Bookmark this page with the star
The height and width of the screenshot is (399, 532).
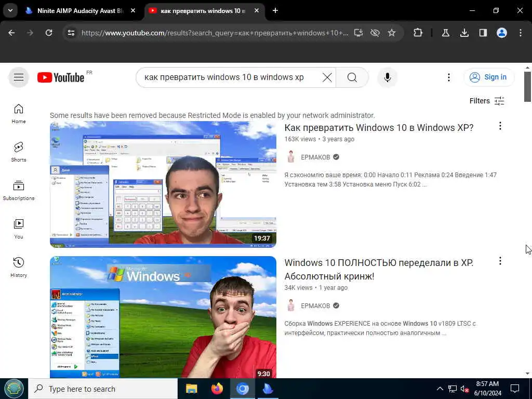click(x=392, y=33)
